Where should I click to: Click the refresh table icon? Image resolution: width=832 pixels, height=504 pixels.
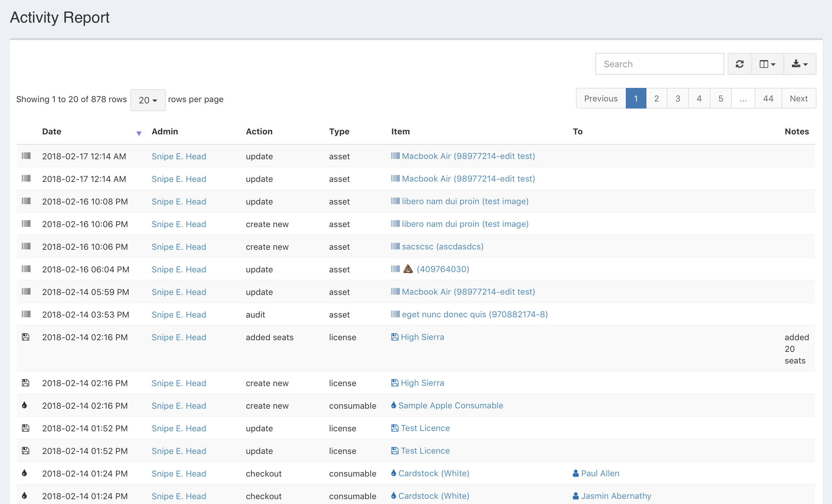pyautogui.click(x=740, y=64)
